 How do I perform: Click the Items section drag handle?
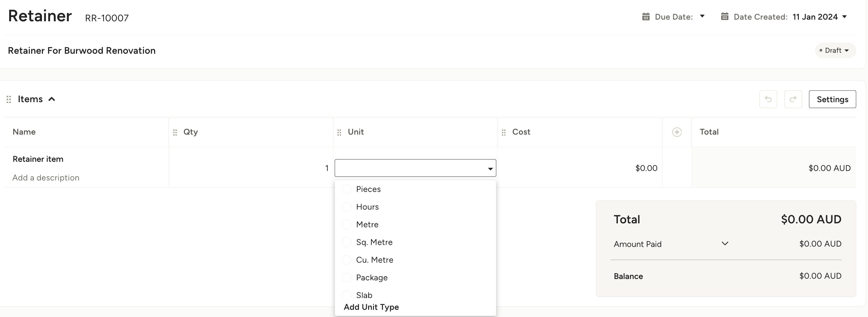click(9, 99)
